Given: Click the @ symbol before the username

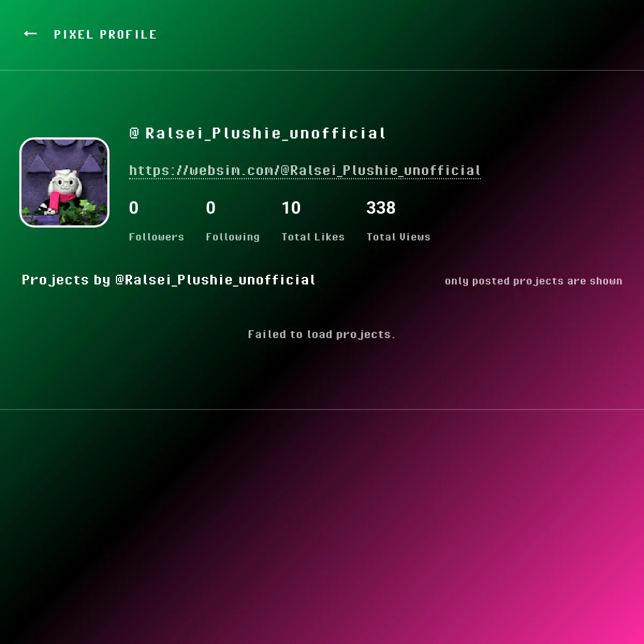Looking at the screenshot, I should click(x=134, y=133).
